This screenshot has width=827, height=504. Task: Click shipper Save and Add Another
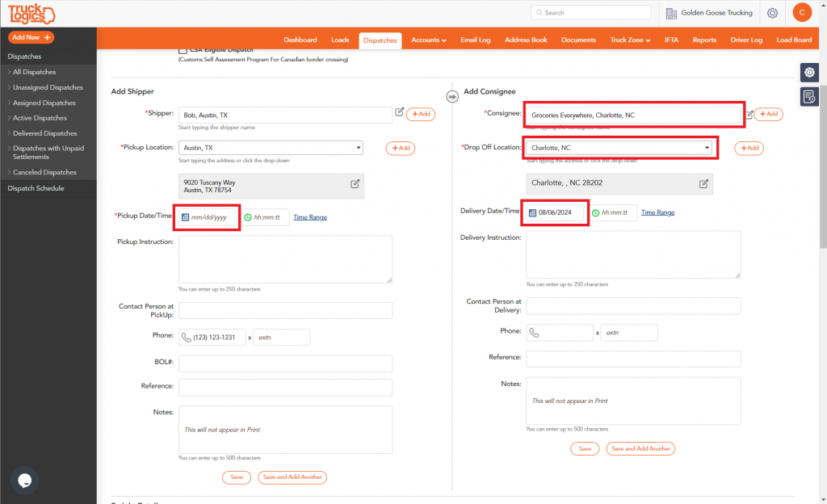coord(292,477)
